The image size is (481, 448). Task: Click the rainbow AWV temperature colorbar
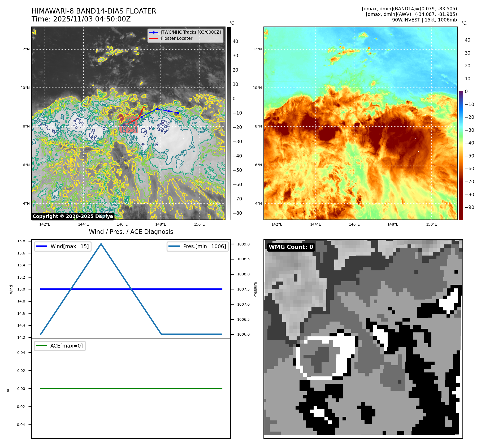461,123
